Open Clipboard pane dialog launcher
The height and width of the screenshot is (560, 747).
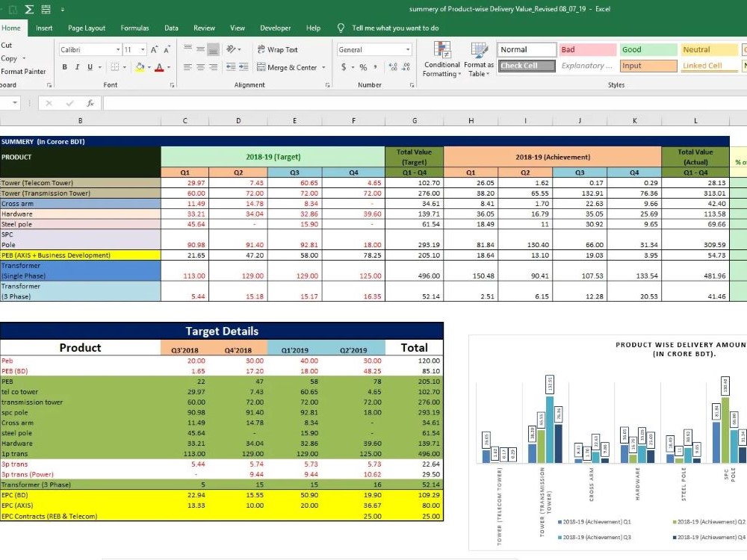49,85
